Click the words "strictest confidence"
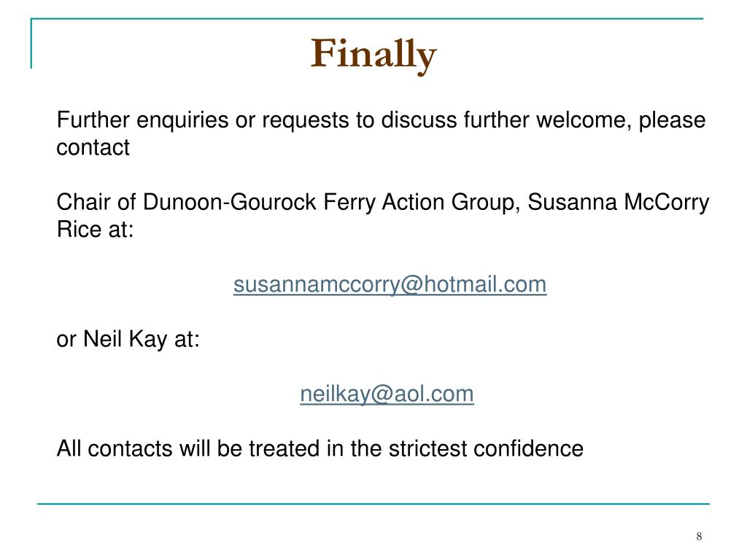The width and height of the screenshot is (747, 560). (486, 448)
